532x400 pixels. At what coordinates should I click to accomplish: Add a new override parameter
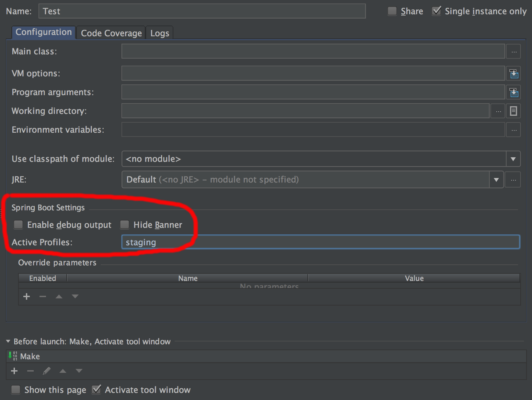pyautogui.click(x=27, y=296)
